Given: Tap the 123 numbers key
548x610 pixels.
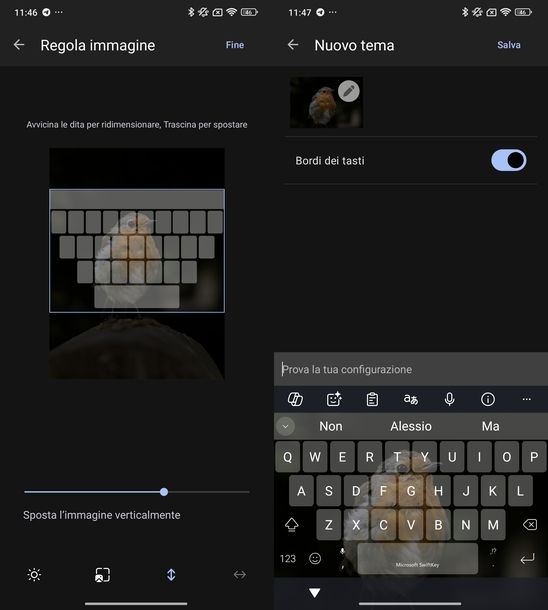Looking at the screenshot, I should (x=288, y=559).
